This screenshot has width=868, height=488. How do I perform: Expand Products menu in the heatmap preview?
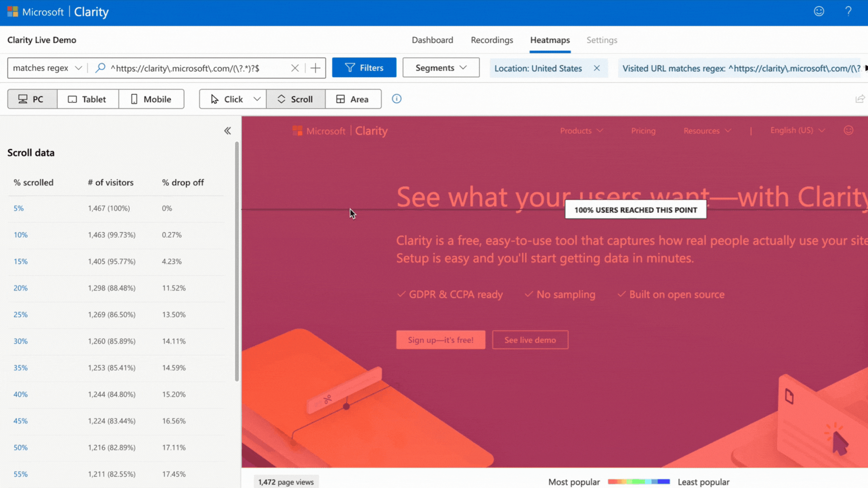click(581, 131)
